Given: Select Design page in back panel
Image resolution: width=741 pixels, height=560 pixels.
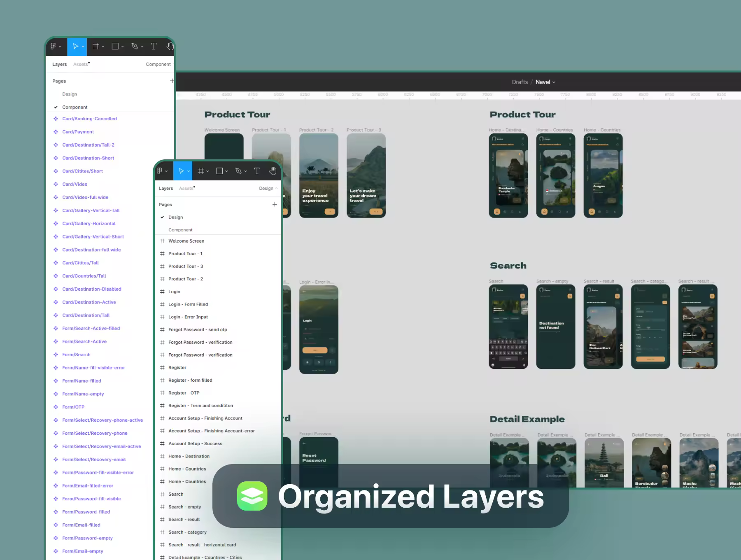Looking at the screenshot, I should tap(70, 94).
